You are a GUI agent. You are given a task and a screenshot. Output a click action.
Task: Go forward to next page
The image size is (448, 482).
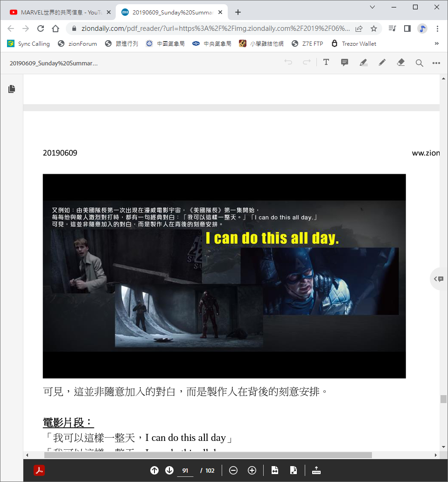point(26,28)
